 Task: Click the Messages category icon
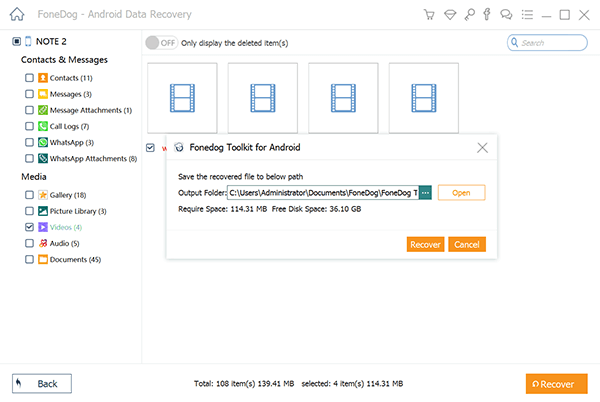tap(43, 94)
